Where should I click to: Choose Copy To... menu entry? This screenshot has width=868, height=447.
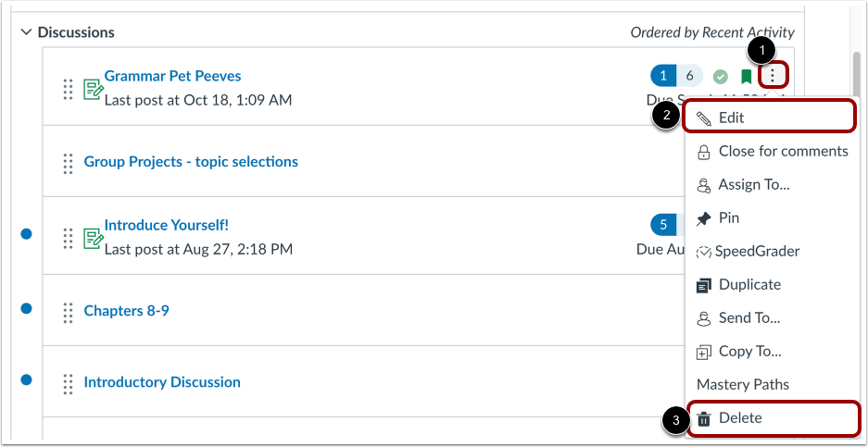(x=749, y=351)
